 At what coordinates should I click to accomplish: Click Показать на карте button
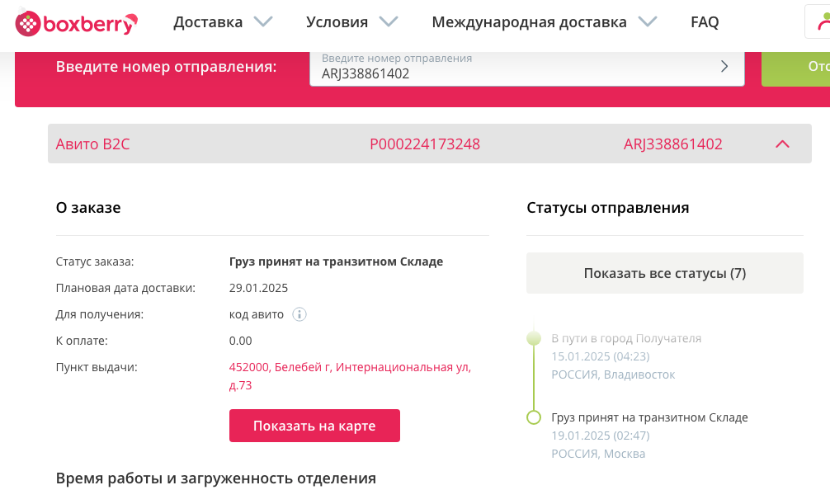[x=314, y=426]
